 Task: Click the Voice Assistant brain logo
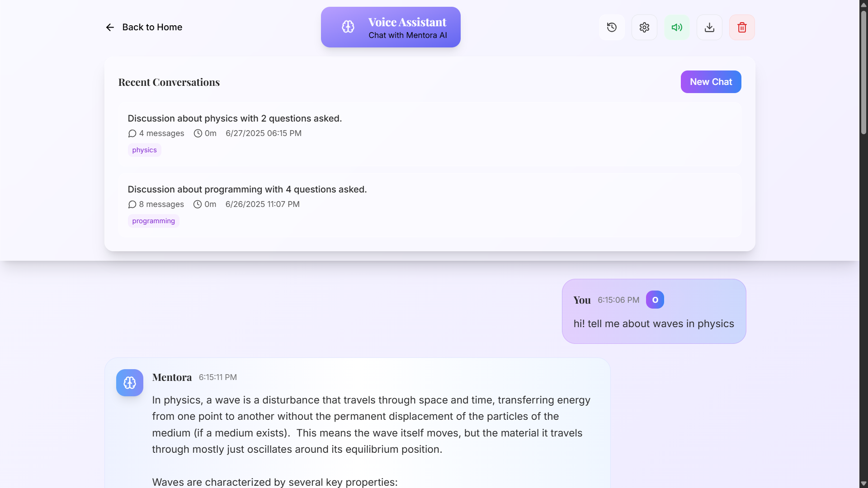click(348, 27)
